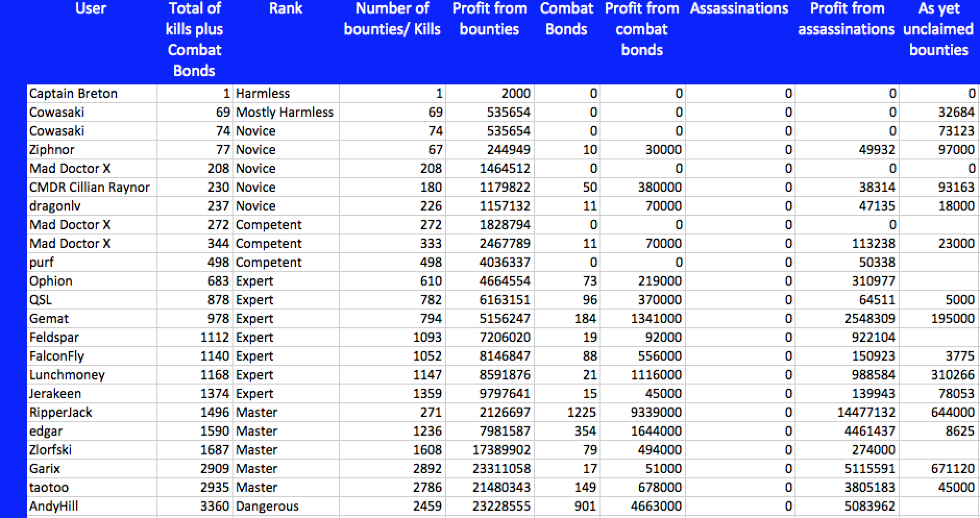Select the 'QSL' user cell
The height and width of the screenshot is (518, 980).
[92, 300]
